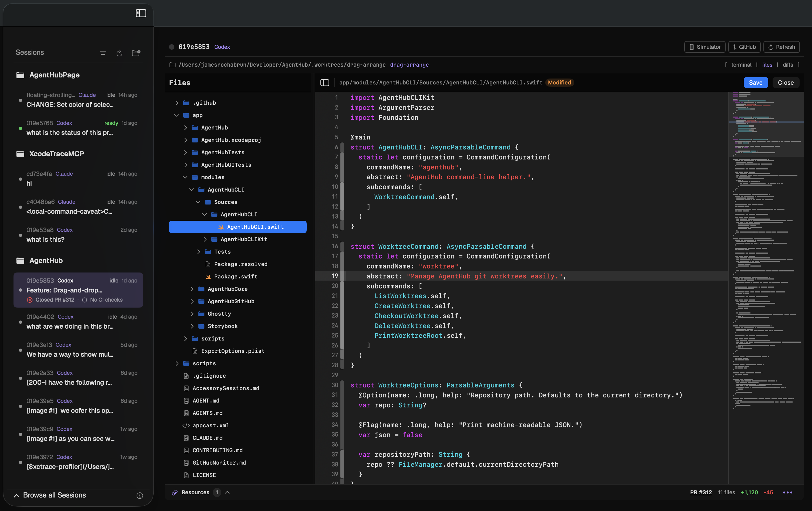The image size is (812, 511).
Task: Expand the Ghostty folder
Action: 192,314
